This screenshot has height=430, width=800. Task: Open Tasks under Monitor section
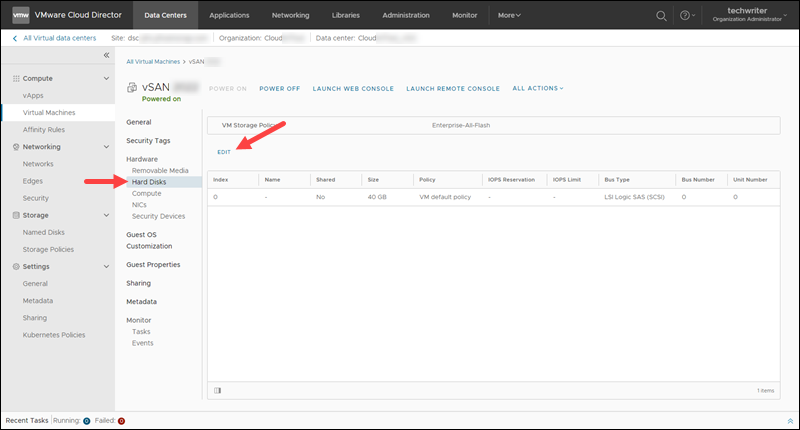tap(141, 332)
